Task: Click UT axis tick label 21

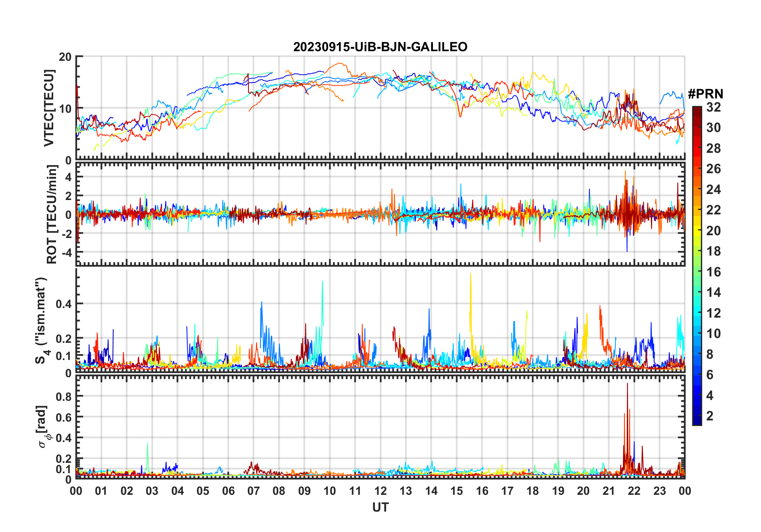Action: 609,491
